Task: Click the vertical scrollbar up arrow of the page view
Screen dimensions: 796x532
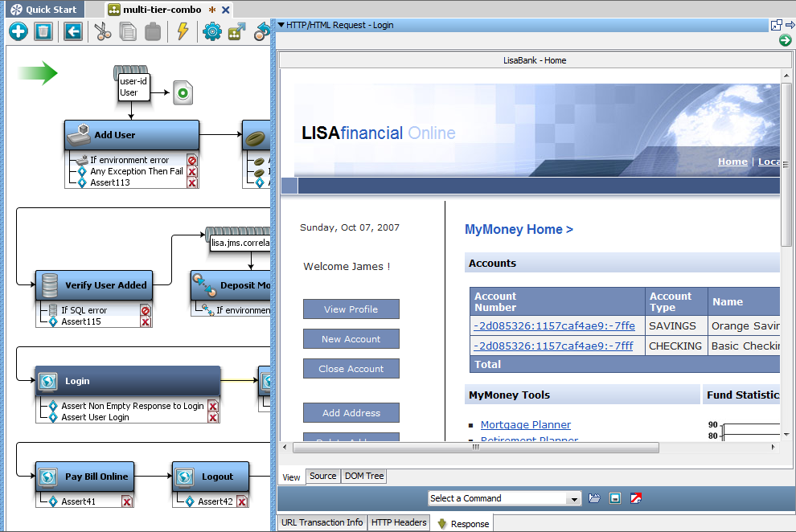Action: pyautogui.click(x=786, y=76)
